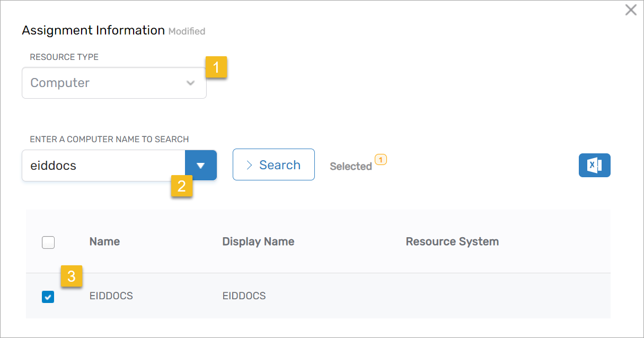Click the orange Selected count badge

coord(381,159)
